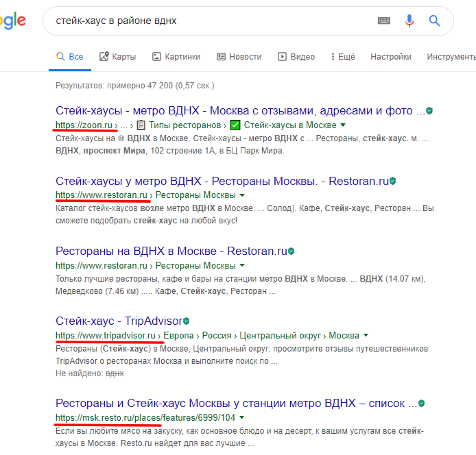Expand dropdown arrow after tripadvisor 'Москва' breadcrumb
The width and height of the screenshot is (476, 455).
(366, 336)
